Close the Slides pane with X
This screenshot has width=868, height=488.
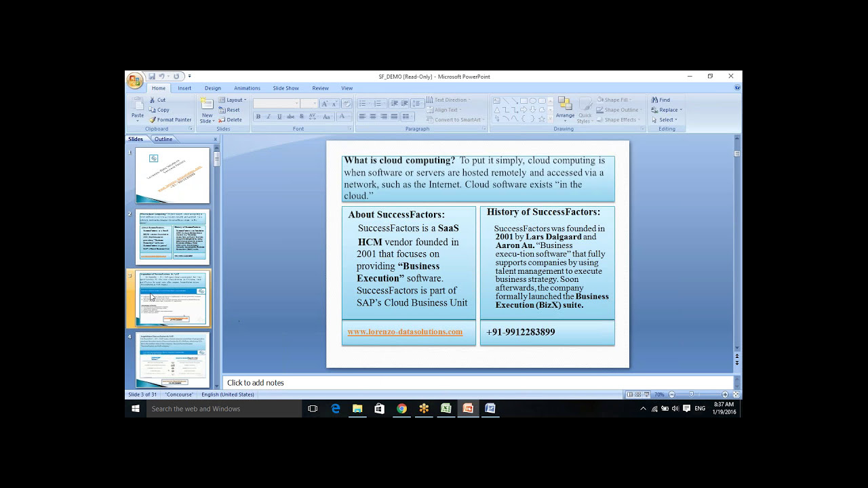(216, 139)
